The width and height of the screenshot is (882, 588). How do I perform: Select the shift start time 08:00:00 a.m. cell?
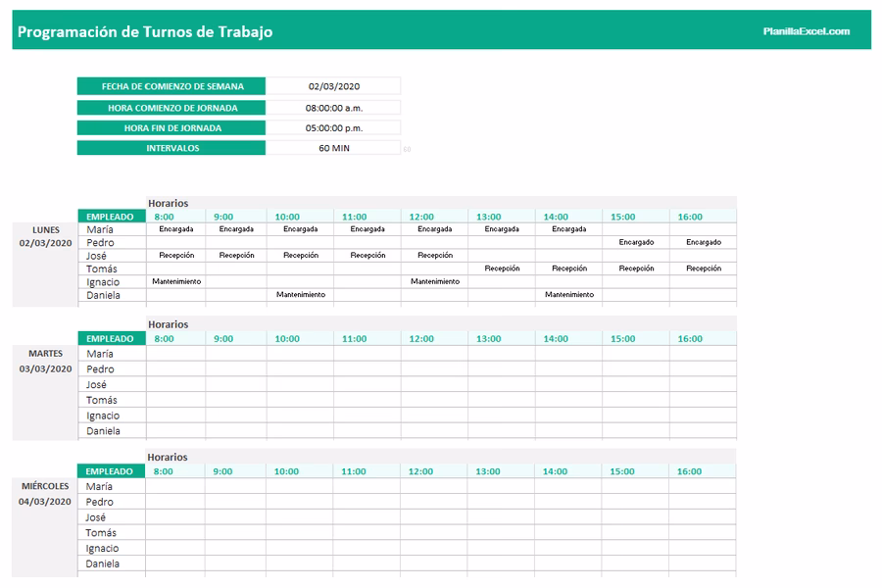coord(333,108)
